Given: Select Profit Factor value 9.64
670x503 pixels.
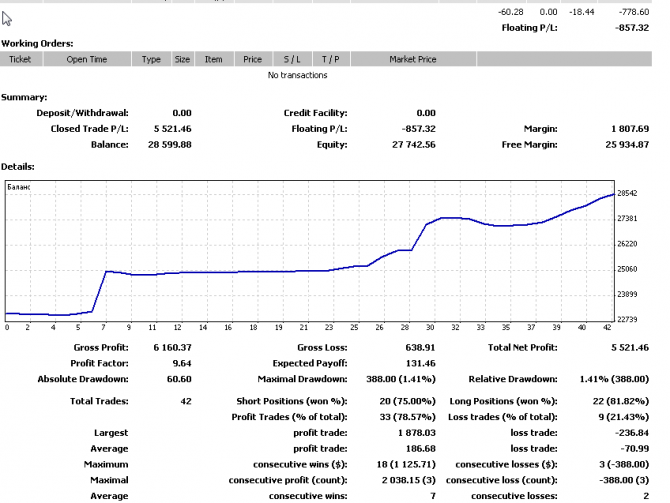Looking at the screenshot, I should (x=182, y=364).
